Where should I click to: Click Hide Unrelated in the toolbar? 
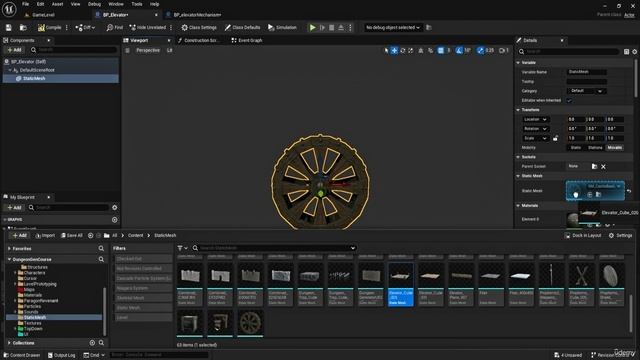[x=148, y=27]
